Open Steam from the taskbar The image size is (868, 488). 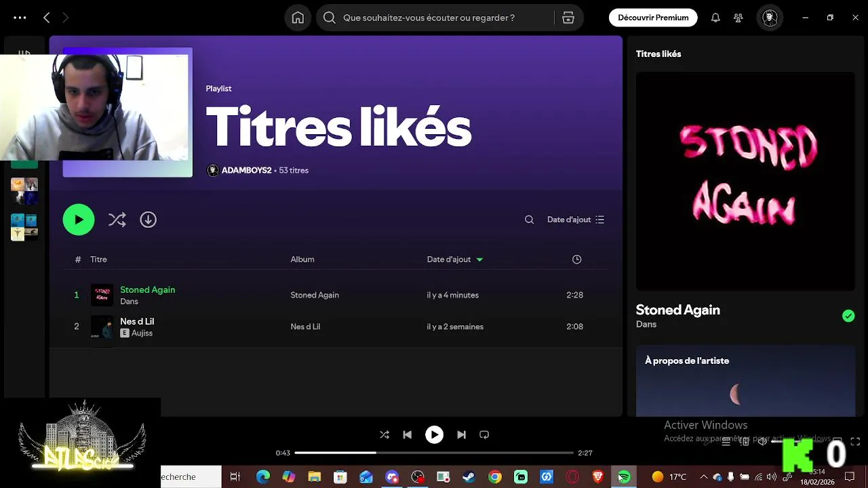coord(469,477)
